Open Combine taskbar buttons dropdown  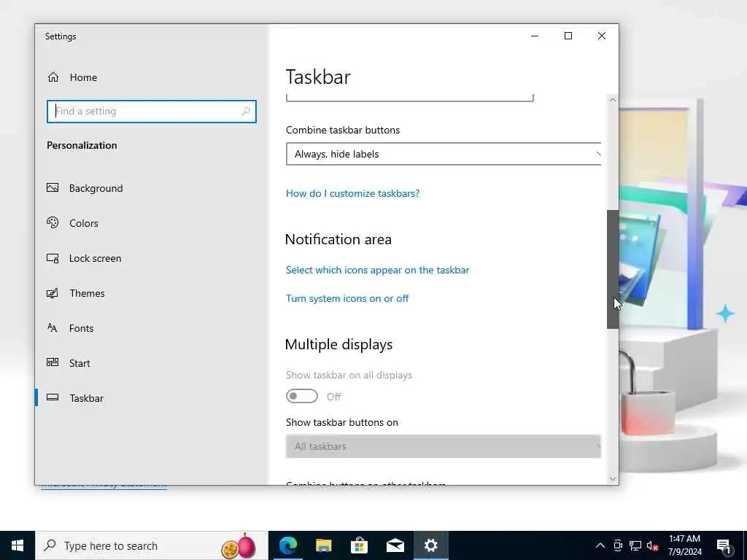pyautogui.click(x=443, y=154)
